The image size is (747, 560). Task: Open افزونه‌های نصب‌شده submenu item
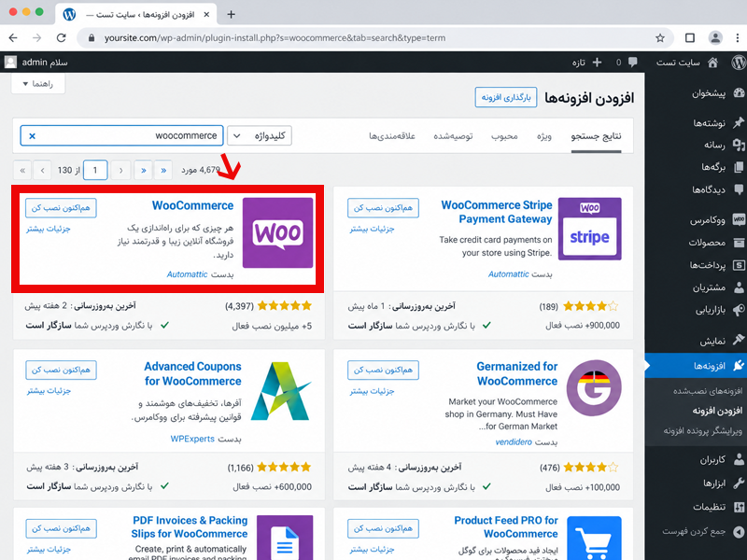(708, 391)
